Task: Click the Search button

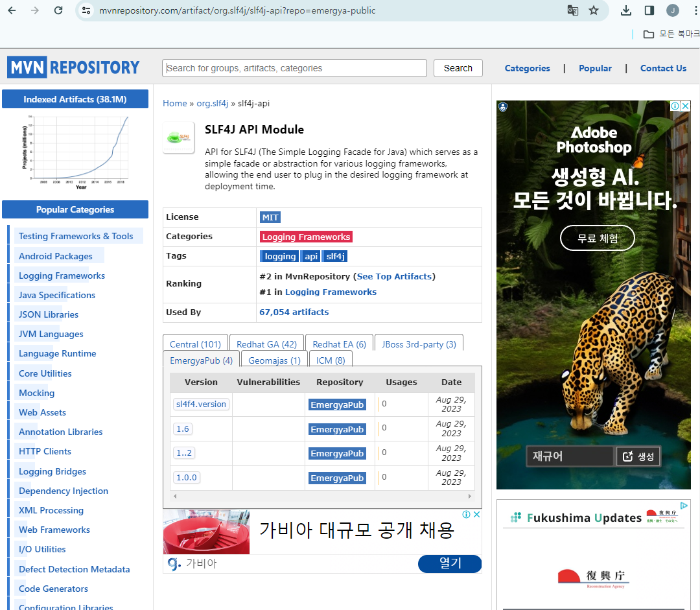Action: [x=458, y=68]
